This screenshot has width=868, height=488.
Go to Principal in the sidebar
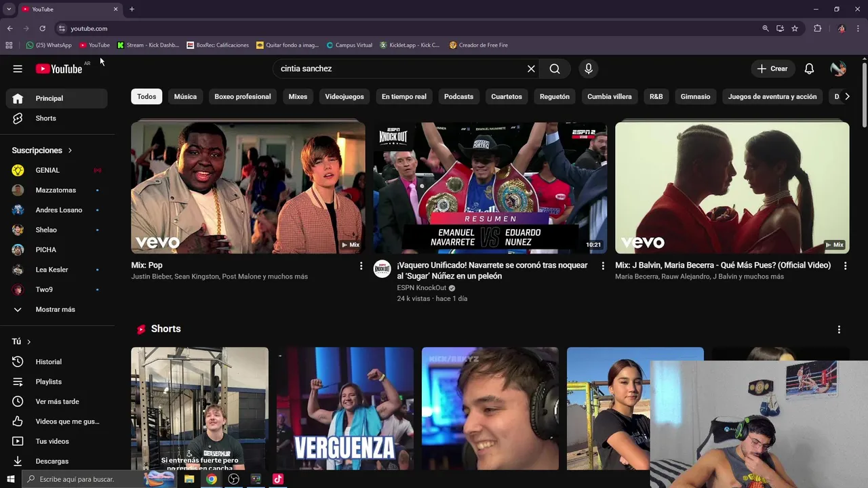57,98
